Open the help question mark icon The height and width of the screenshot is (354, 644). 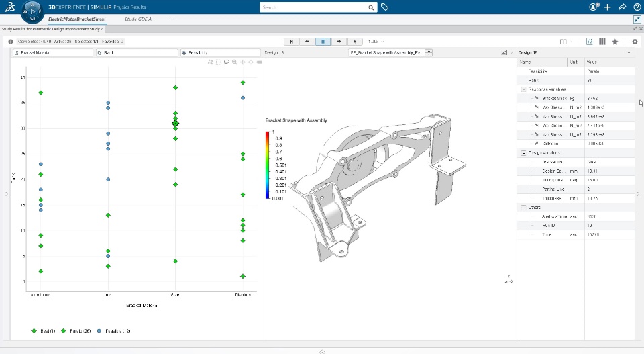[637, 7]
